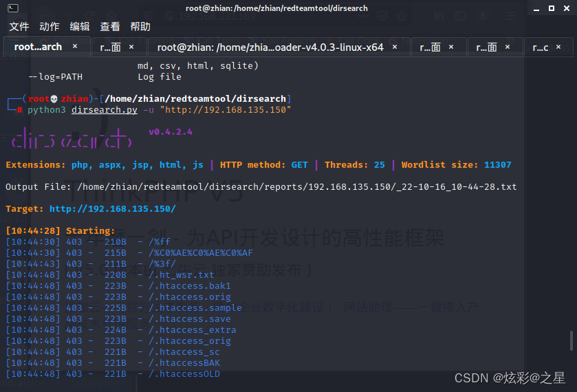This screenshot has width=577, height=392.
Task: Click the quoted URL "http://192.168.135.150"
Action: coord(226,109)
